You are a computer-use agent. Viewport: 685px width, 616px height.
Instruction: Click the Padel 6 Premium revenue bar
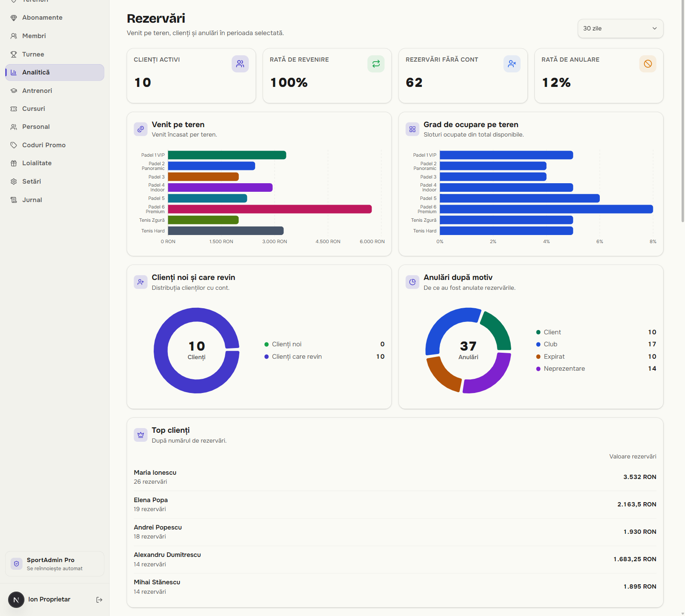[270, 209]
